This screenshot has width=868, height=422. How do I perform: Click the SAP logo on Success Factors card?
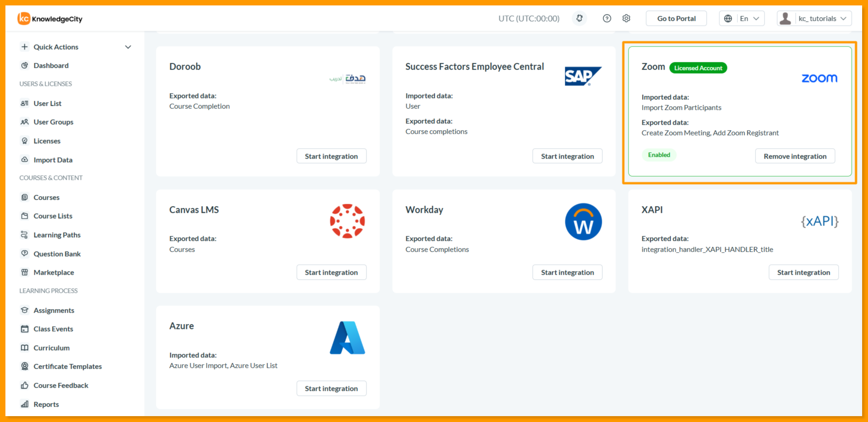click(x=583, y=76)
